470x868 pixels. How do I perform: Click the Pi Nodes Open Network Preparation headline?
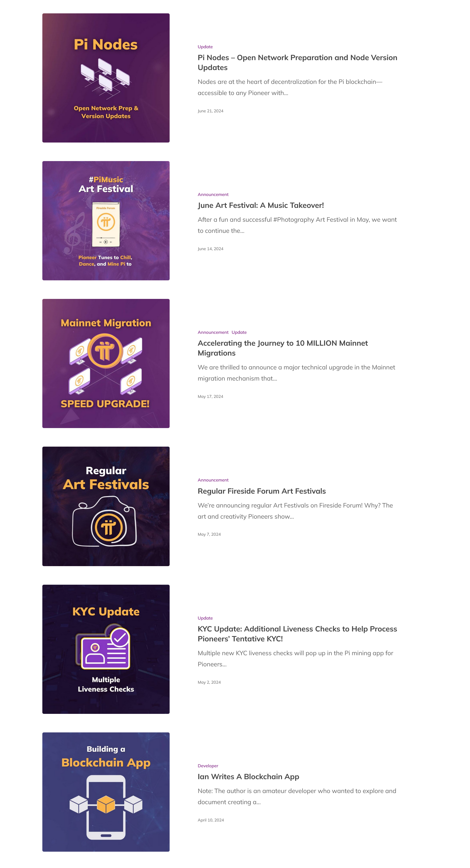pos(297,63)
